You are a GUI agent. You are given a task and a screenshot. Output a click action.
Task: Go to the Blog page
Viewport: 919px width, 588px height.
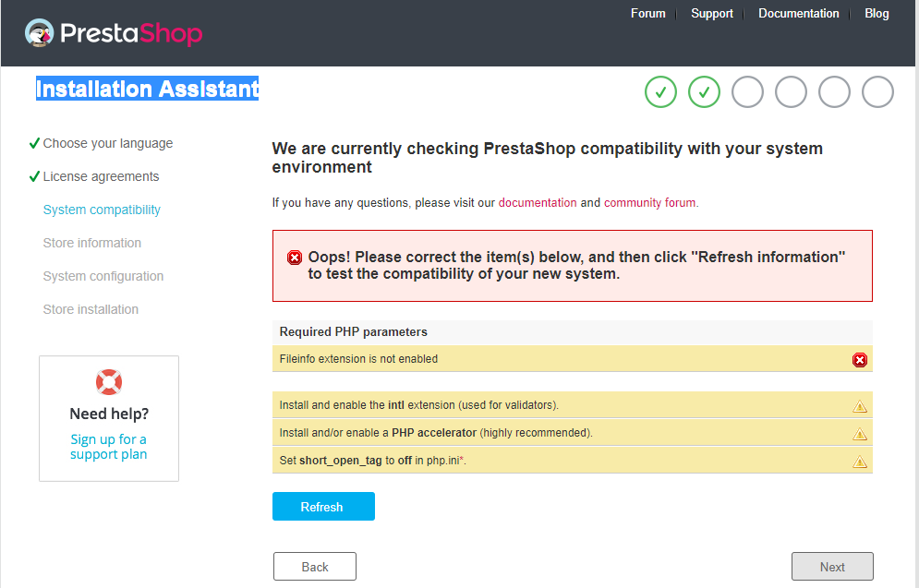(877, 14)
